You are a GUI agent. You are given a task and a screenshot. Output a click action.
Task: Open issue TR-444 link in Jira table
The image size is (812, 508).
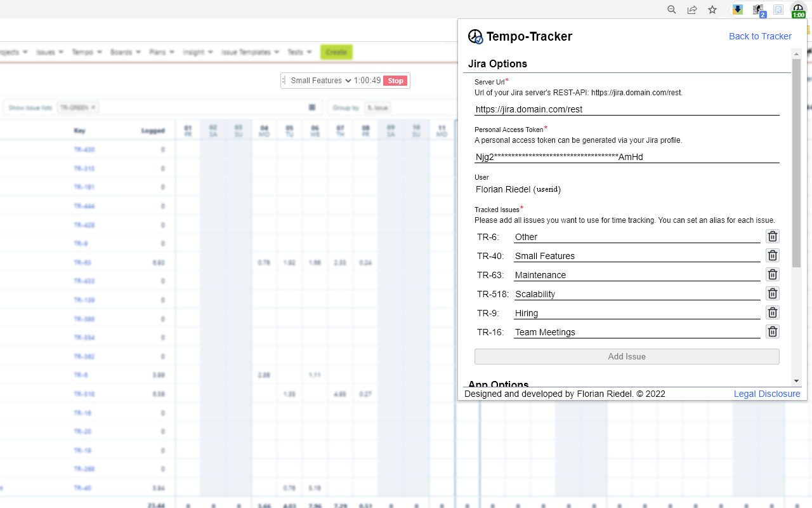[84, 206]
